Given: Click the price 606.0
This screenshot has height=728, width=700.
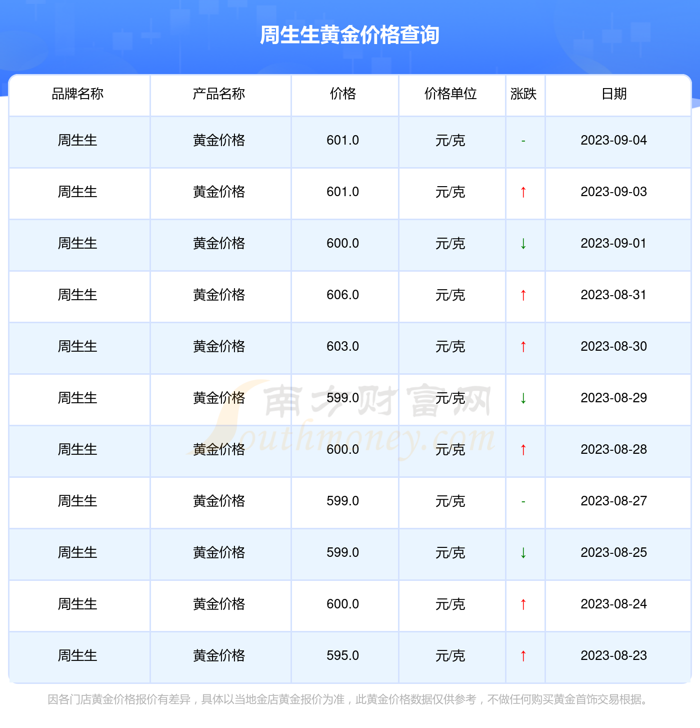Looking at the screenshot, I should click(343, 295).
